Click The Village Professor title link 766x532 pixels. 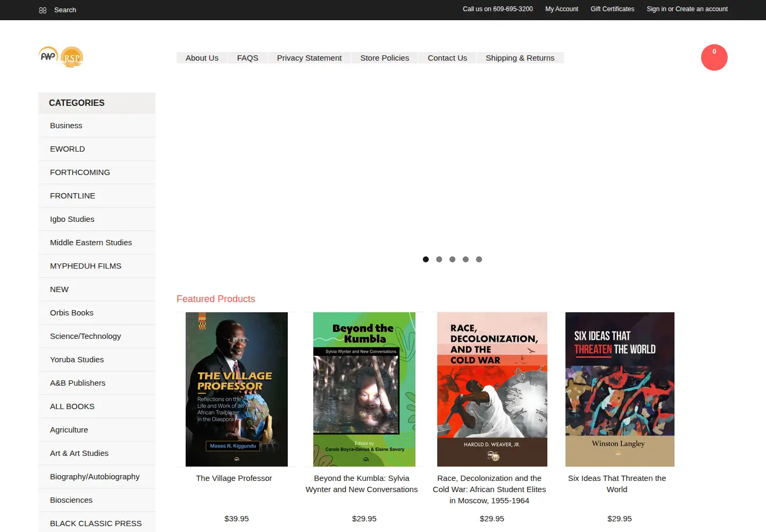click(234, 478)
